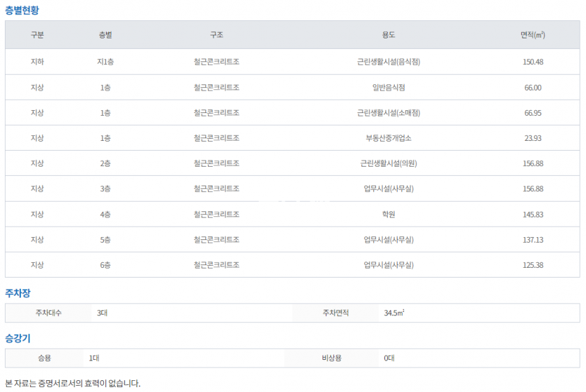This screenshot has height=392, width=586.
Task: Select the 지1층 floor cell
Action: [105, 61]
